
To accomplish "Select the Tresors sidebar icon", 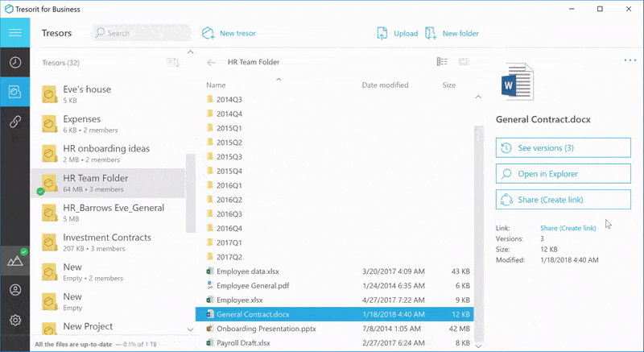I will coord(14,92).
